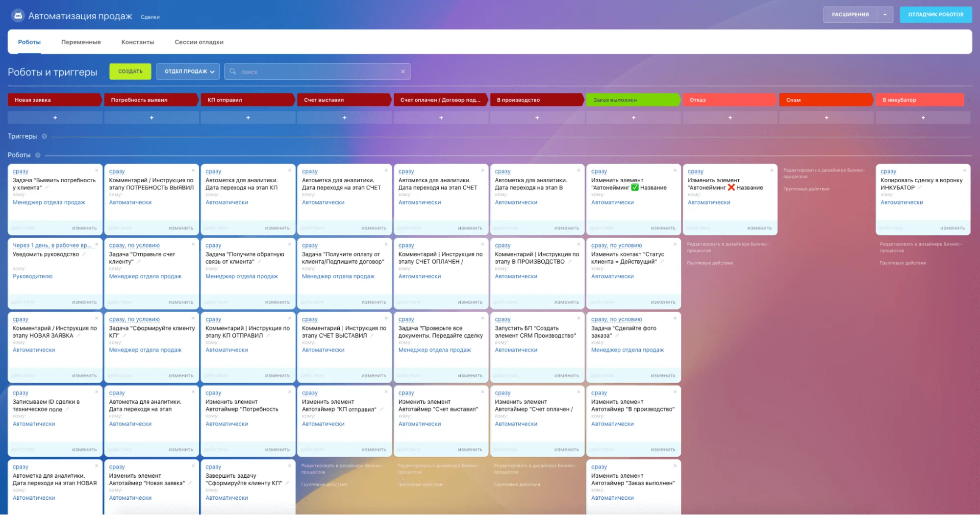Select the Счет оплачен / Договор под... stage header

tap(440, 100)
